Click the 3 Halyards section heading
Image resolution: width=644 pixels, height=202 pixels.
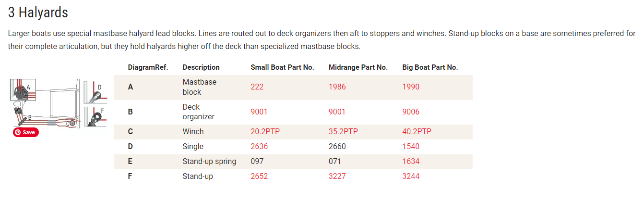coord(38,13)
